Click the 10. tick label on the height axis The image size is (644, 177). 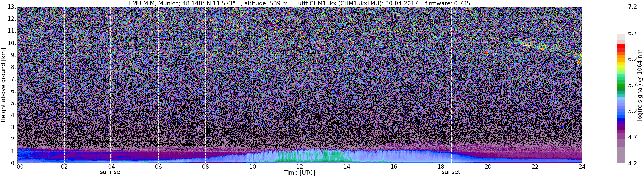tap(12, 43)
